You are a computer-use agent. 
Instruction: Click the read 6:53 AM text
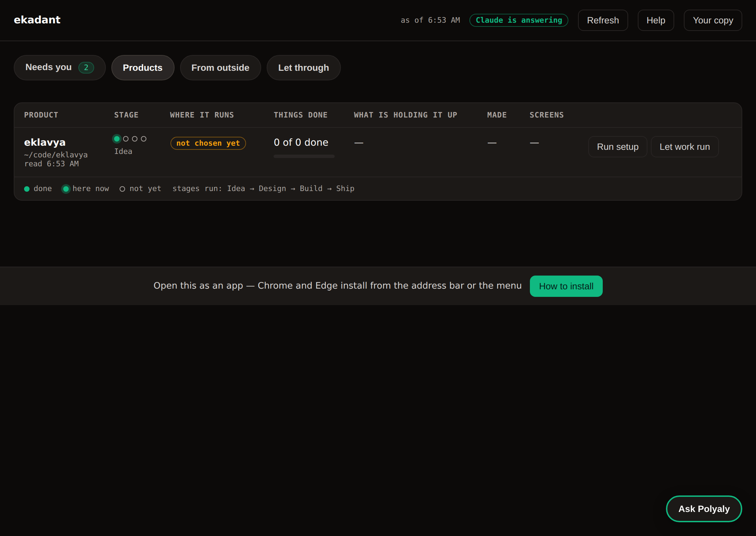tap(52, 164)
